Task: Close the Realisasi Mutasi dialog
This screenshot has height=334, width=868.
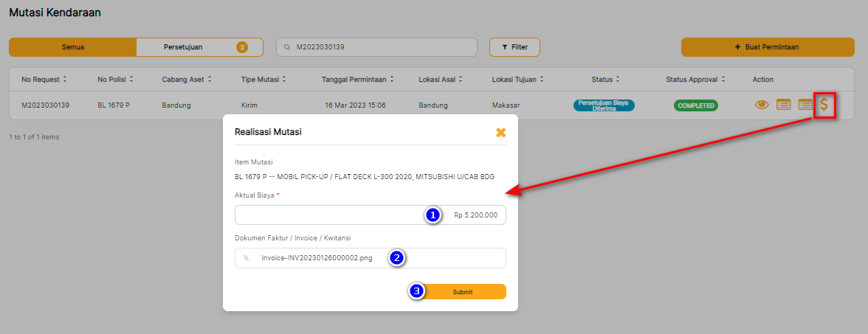Action: tap(500, 133)
